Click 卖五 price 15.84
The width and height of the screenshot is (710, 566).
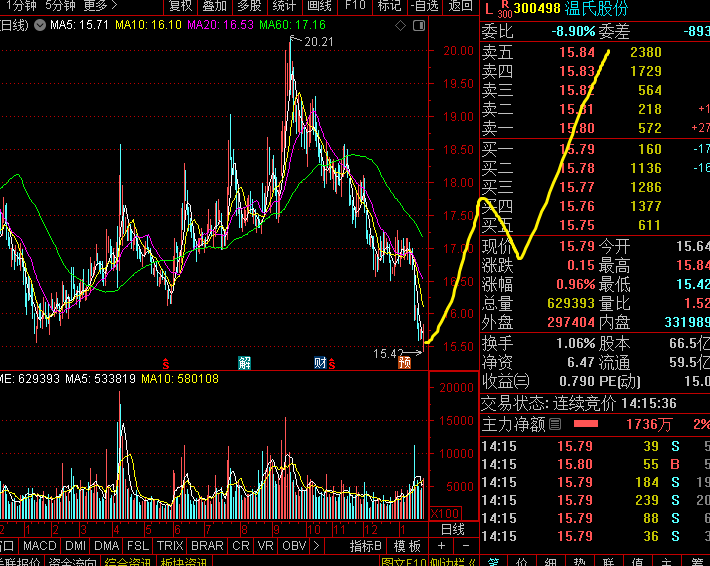click(x=577, y=52)
